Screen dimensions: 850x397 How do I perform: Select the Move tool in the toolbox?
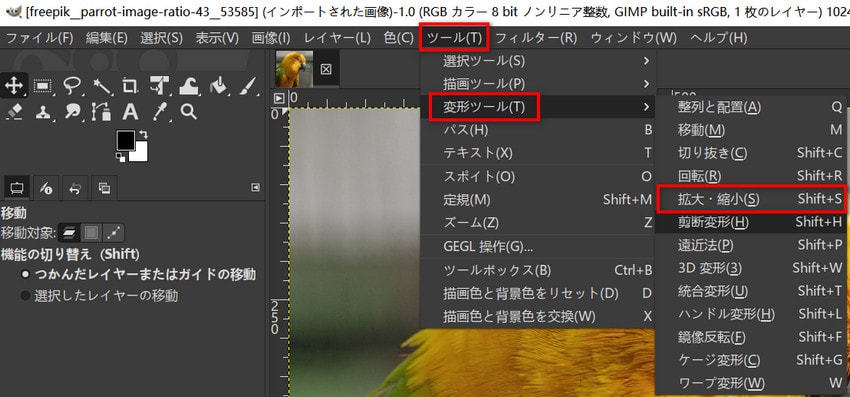[x=14, y=86]
